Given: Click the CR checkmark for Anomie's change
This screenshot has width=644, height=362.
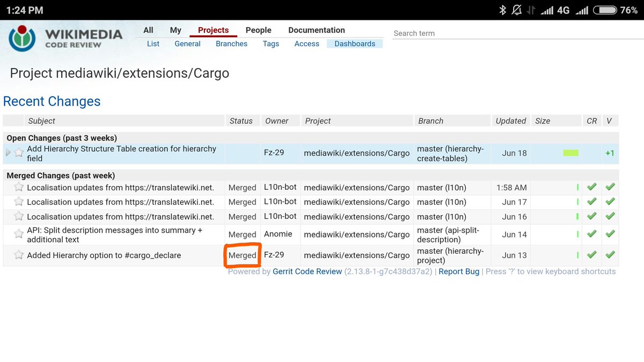Looking at the screenshot, I should click(591, 234).
